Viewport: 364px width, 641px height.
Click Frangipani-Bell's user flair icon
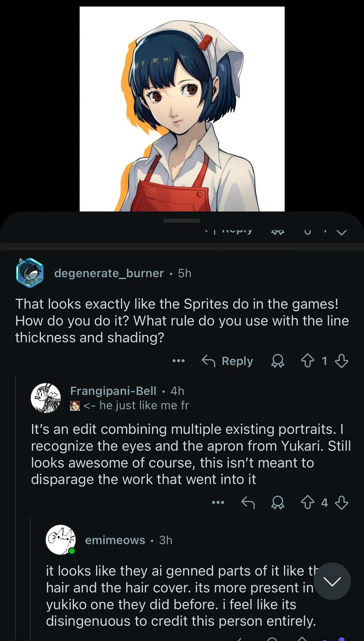pyautogui.click(x=75, y=405)
